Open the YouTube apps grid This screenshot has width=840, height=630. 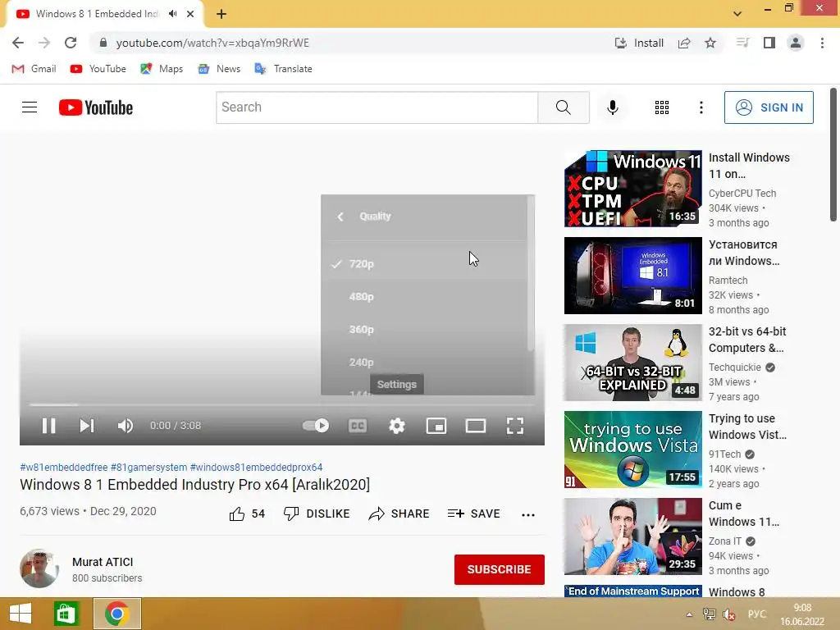coord(662,107)
